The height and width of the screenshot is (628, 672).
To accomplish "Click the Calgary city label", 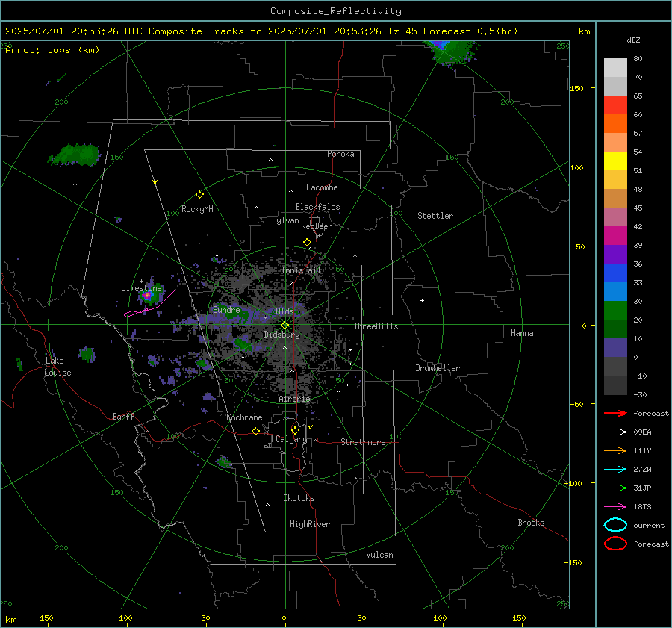I will pyautogui.click(x=291, y=439).
